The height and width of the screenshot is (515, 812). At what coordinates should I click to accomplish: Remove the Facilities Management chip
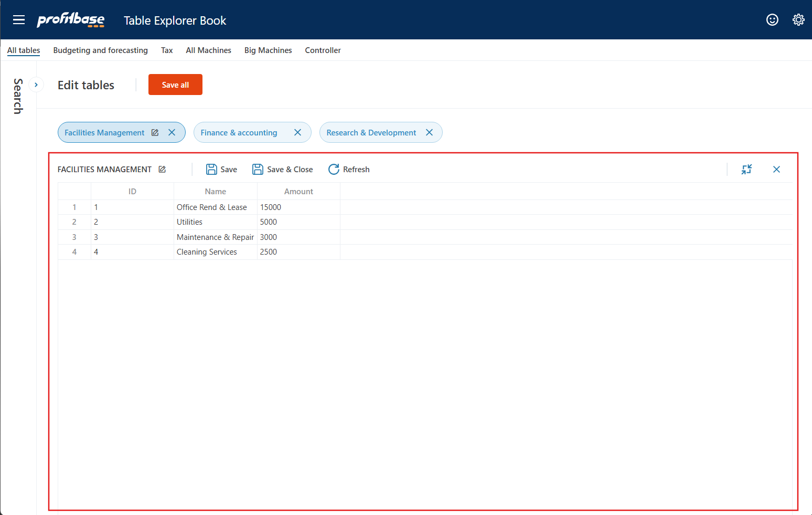(172, 133)
